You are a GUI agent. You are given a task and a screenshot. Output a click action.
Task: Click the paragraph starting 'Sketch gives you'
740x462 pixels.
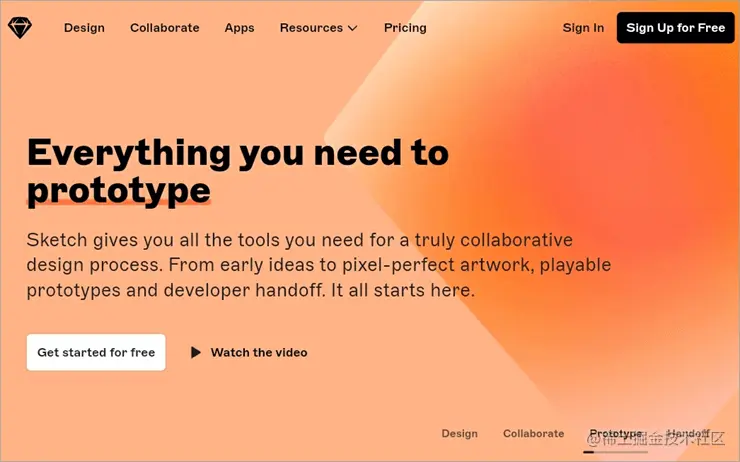point(319,265)
